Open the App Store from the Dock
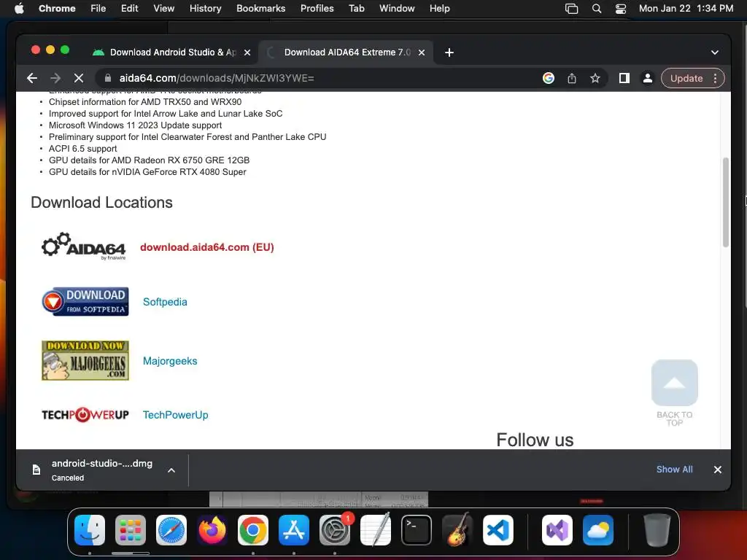Image resolution: width=747 pixels, height=560 pixels. 294,530
